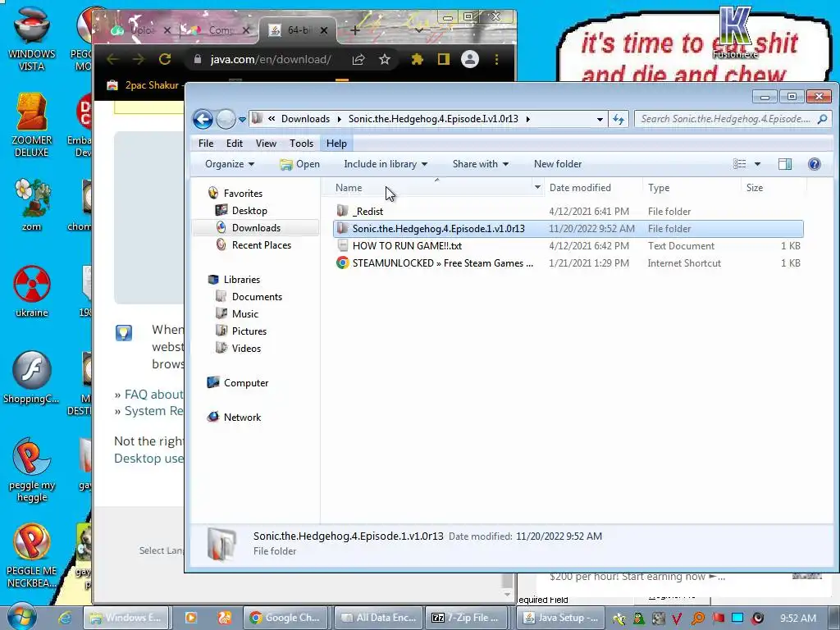
Task: Select Computer in navigation pane
Action: pyautogui.click(x=246, y=383)
